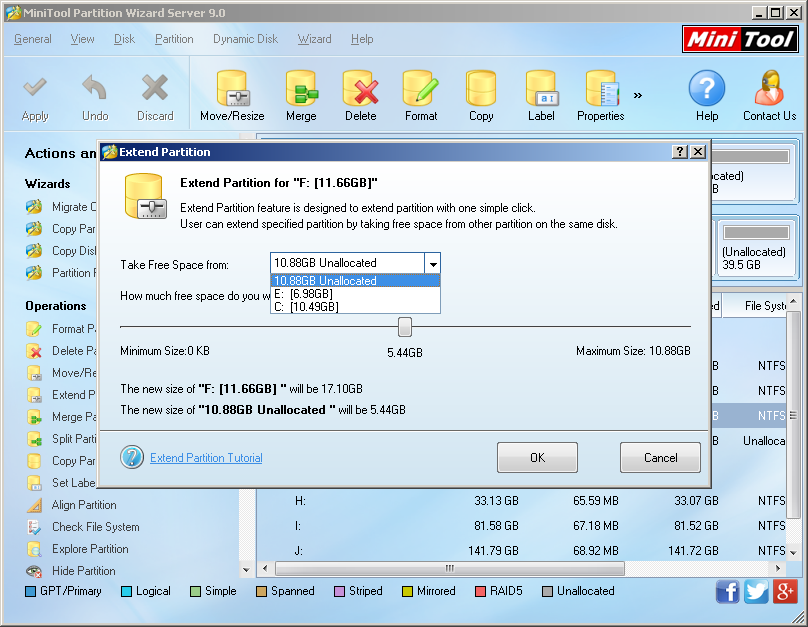The width and height of the screenshot is (808, 627).
Task: Open the Extend Partition Tutorial link
Action: coord(206,458)
